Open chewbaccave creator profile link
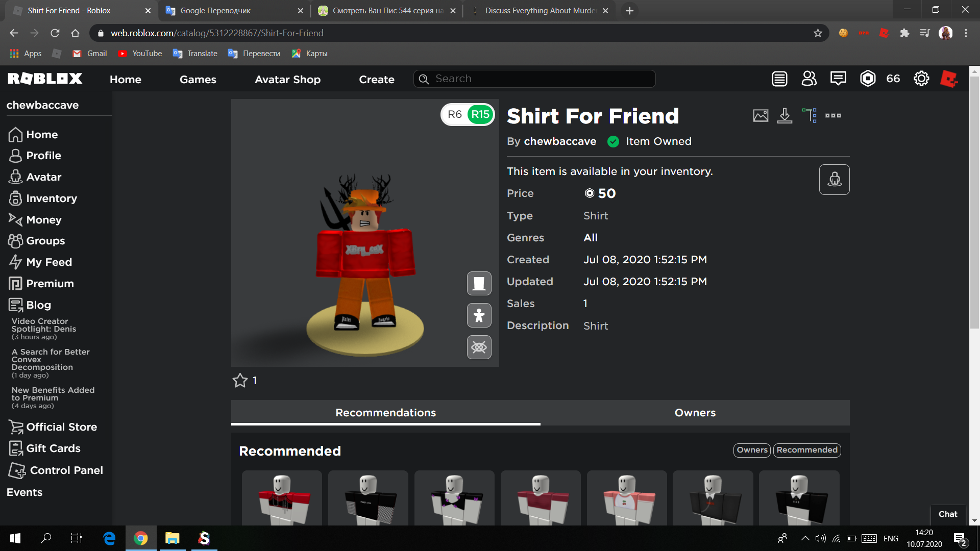This screenshot has height=551, width=980. tap(560, 141)
